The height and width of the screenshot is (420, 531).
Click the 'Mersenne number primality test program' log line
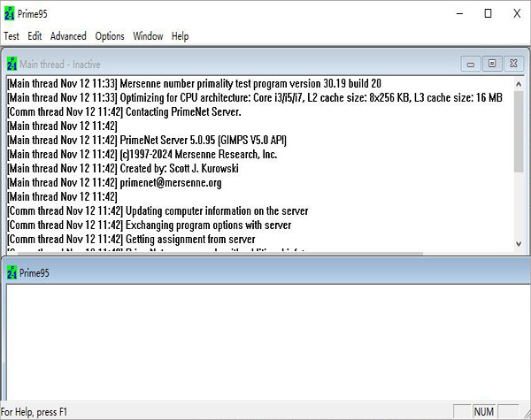(x=194, y=84)
